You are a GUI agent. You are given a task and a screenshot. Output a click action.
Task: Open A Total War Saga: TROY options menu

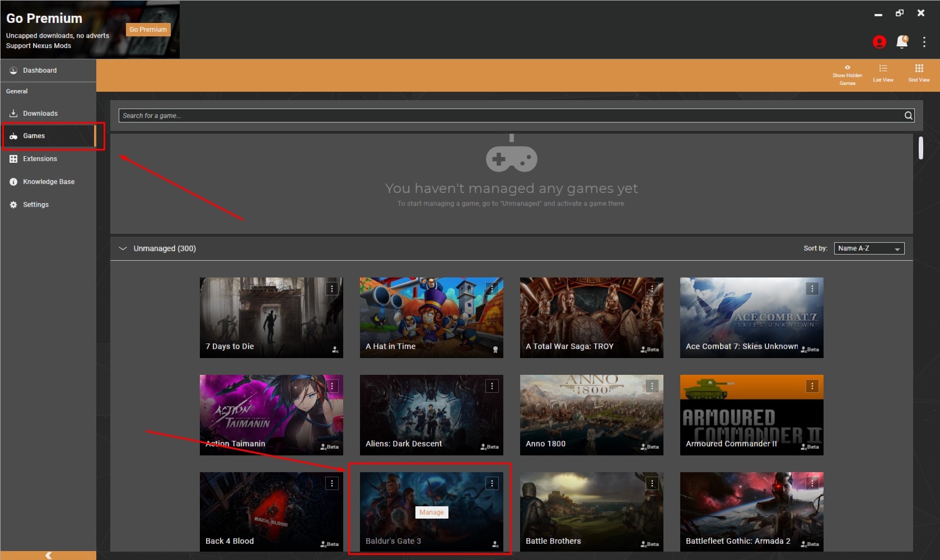[x=652, y=289]
